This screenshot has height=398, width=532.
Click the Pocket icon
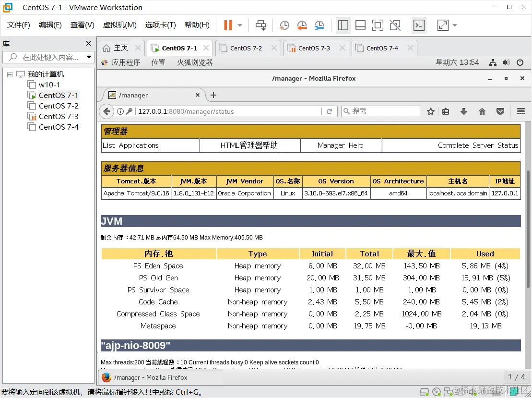coord(500,111)
